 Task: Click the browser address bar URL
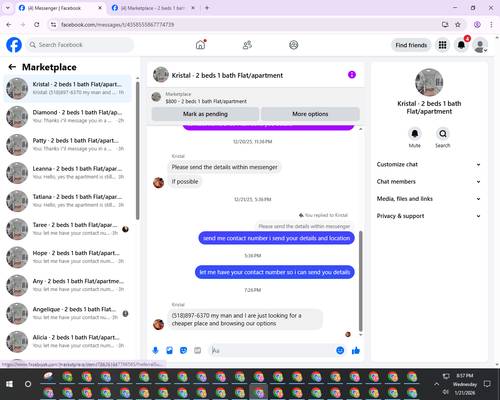pyautogui.click(x=117, y=24)
